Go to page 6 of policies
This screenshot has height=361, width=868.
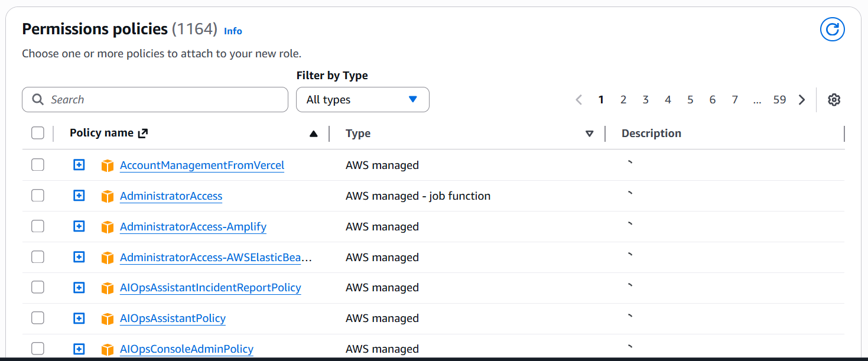pos(713,100)
